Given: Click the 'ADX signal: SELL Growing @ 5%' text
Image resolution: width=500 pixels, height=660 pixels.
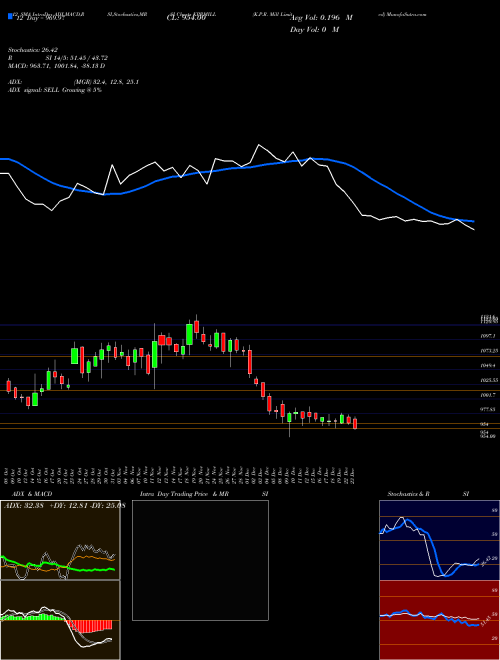Looking at the screenshot, I should (x=55, y=90).
